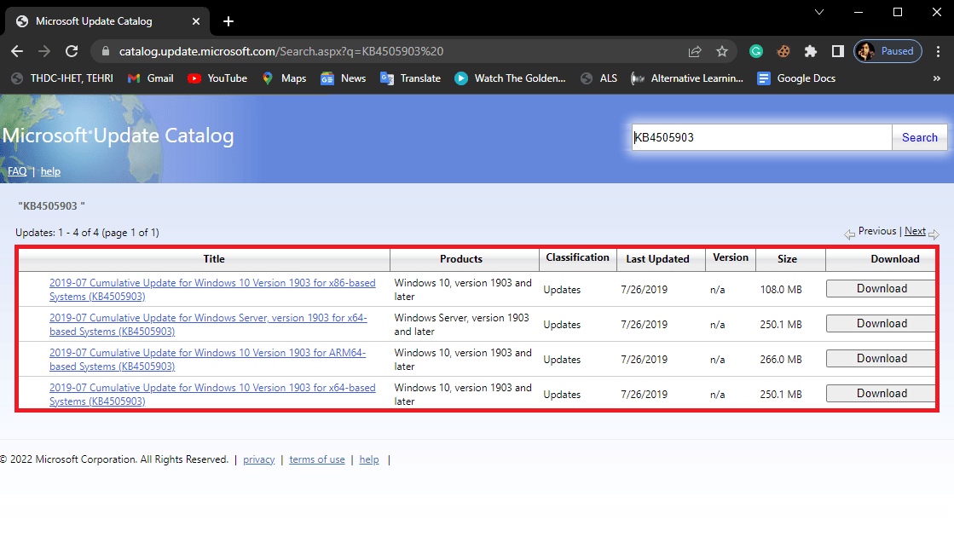Sort by the Products column header

click(x=461, y=259)
